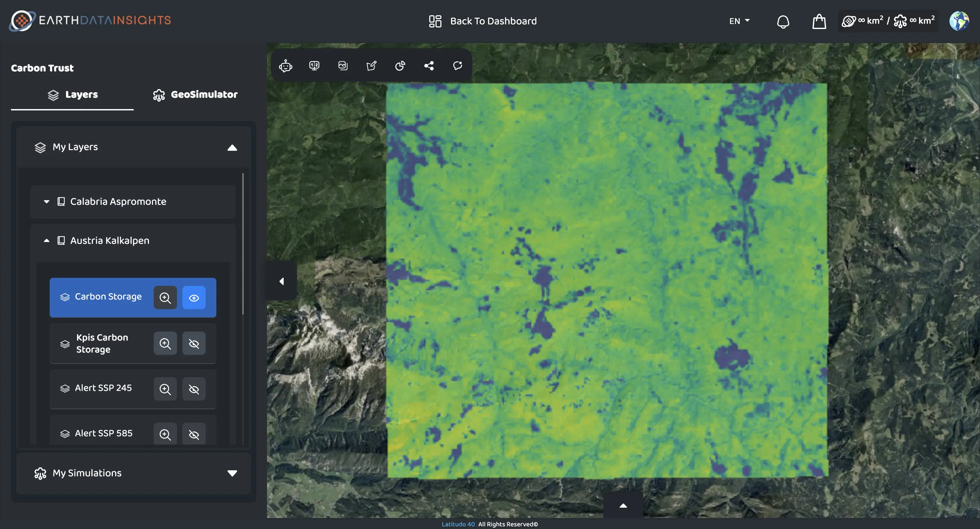Click the share map icon
This screenshot has height=529, width=980.
(429, 65)
